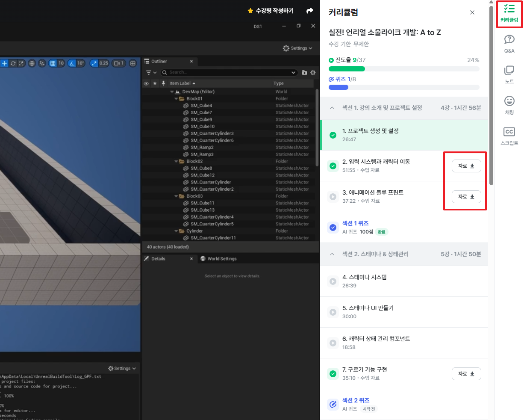Open rotation snap value 10° menu
This screenshot has height=420, width=524.
(x=80, y=63)
